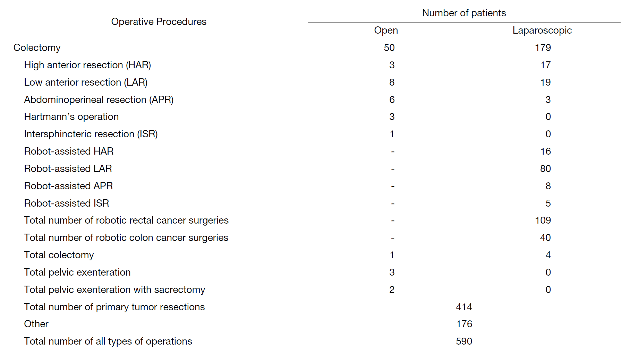Click Intersphincteric resection (ISR) label

coord(91,134)
